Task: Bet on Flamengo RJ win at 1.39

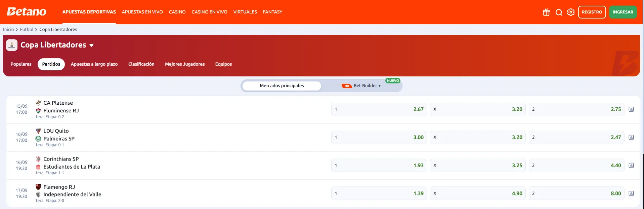Action: click(x=379, y=194)
